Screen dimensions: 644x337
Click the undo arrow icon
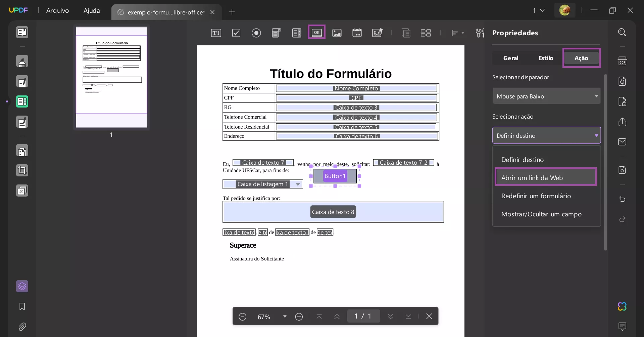[622, 199]
